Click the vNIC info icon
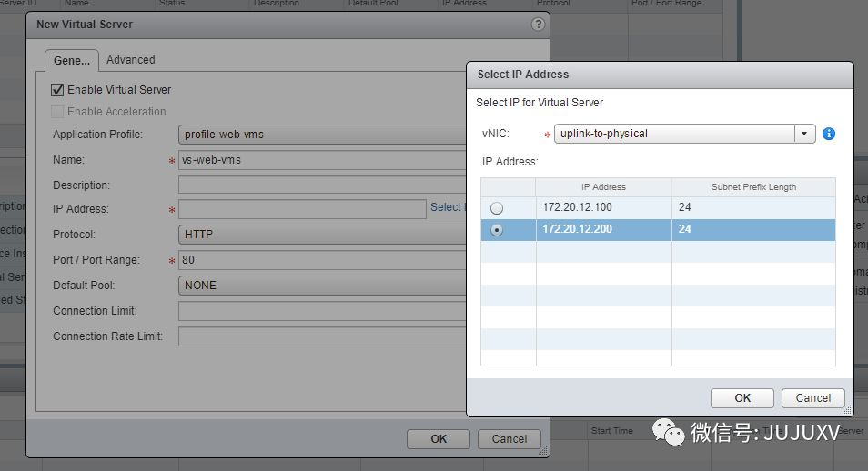 (829, 134)
